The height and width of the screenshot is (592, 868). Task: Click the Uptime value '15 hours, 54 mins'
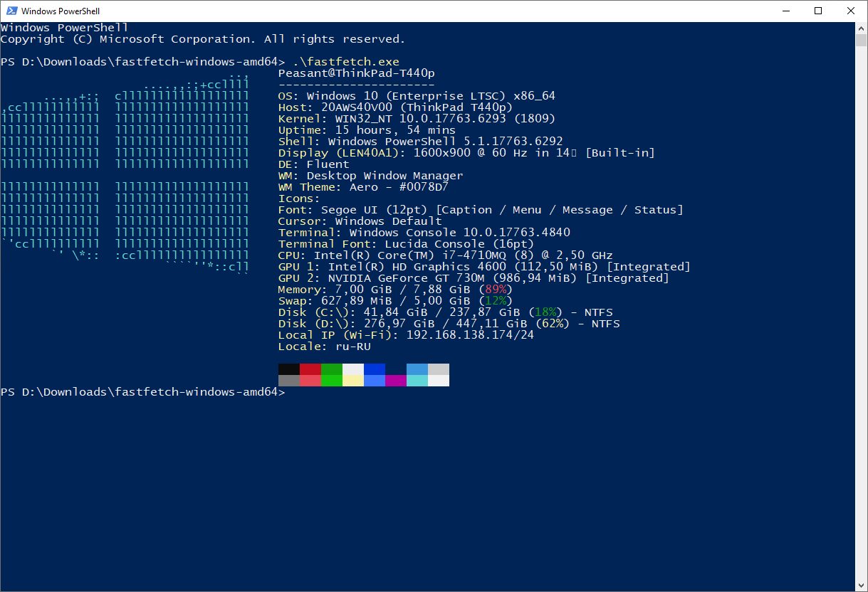[395, 130]
